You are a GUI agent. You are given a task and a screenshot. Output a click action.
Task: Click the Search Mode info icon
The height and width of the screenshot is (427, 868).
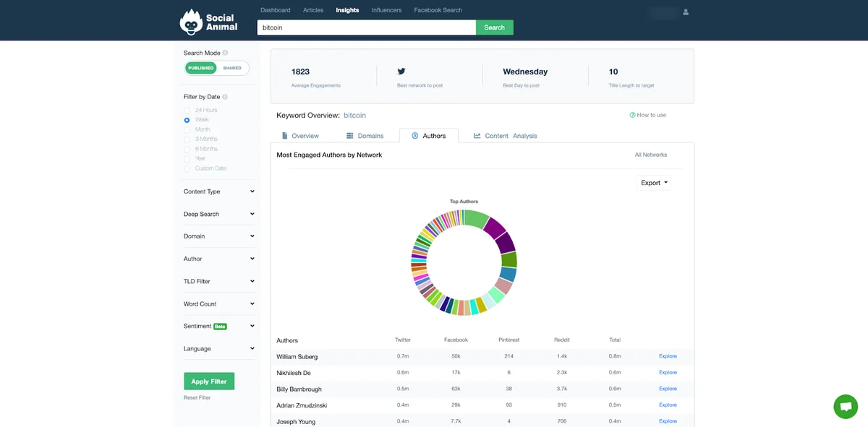coord(225,53)
